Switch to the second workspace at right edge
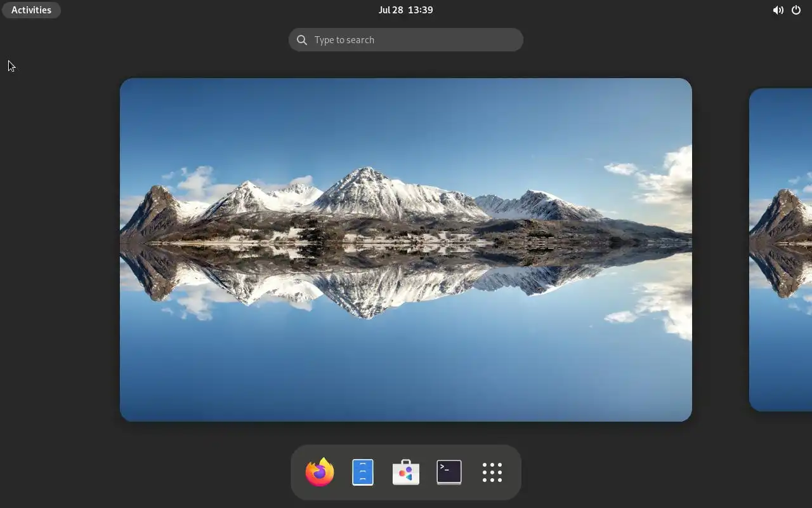This screenshot has height=508, width=812. (x=781, y=250)
